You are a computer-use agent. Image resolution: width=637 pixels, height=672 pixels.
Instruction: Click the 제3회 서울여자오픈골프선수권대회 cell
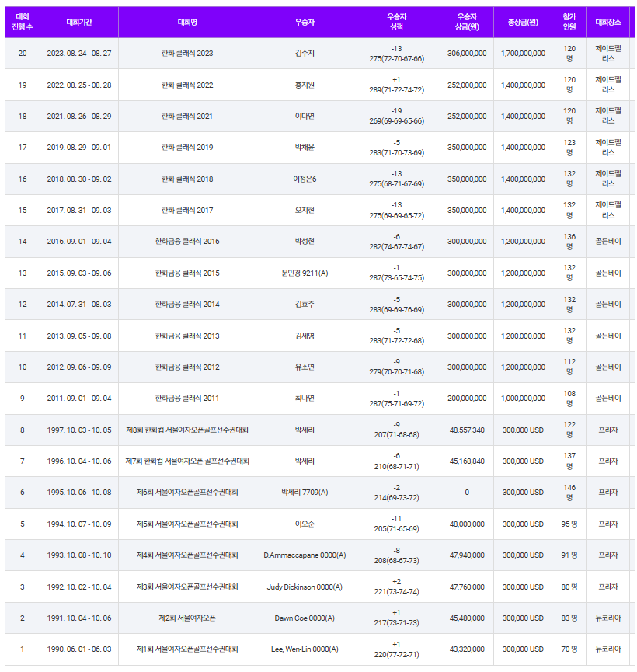(187, 587)
